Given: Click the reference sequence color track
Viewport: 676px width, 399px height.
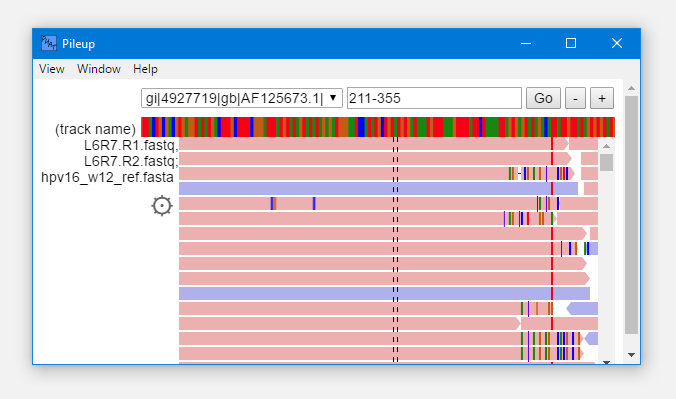Looking at the screenshot, I should [x=378, y=127].
